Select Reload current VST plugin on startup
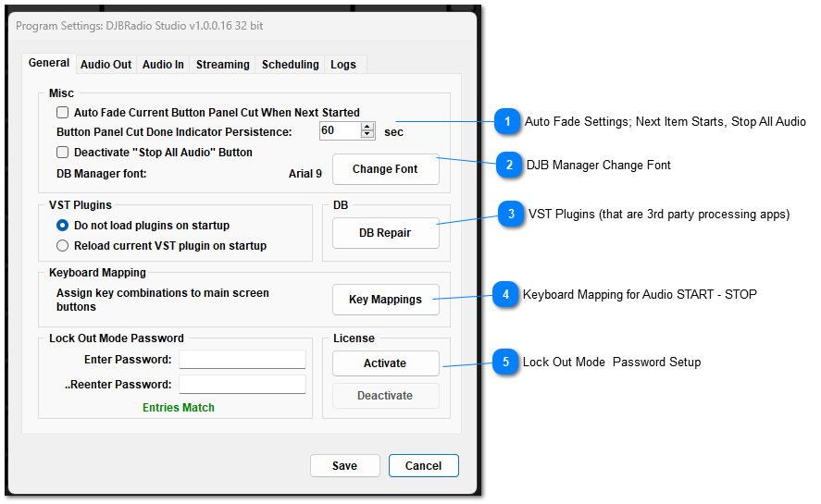The width and height of the screenshot is (821, 504). click(62, 246)
